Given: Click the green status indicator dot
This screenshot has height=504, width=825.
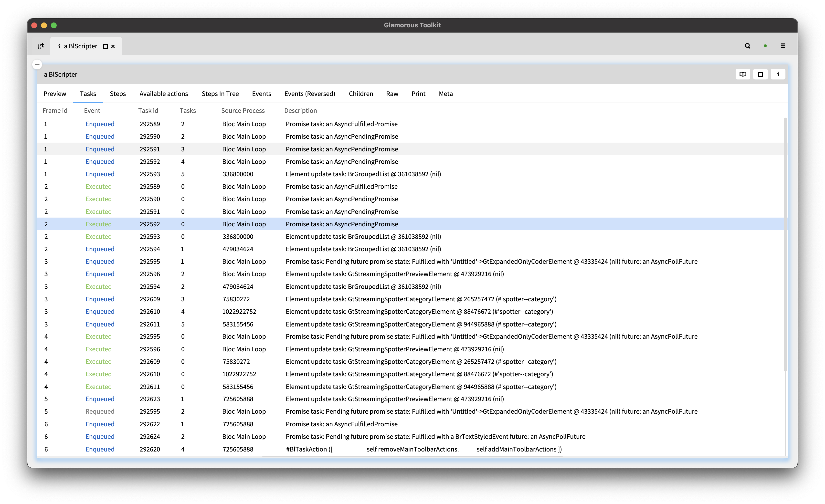Looking at the screenshot, I should pyautogui.click(x=765, y=46).
